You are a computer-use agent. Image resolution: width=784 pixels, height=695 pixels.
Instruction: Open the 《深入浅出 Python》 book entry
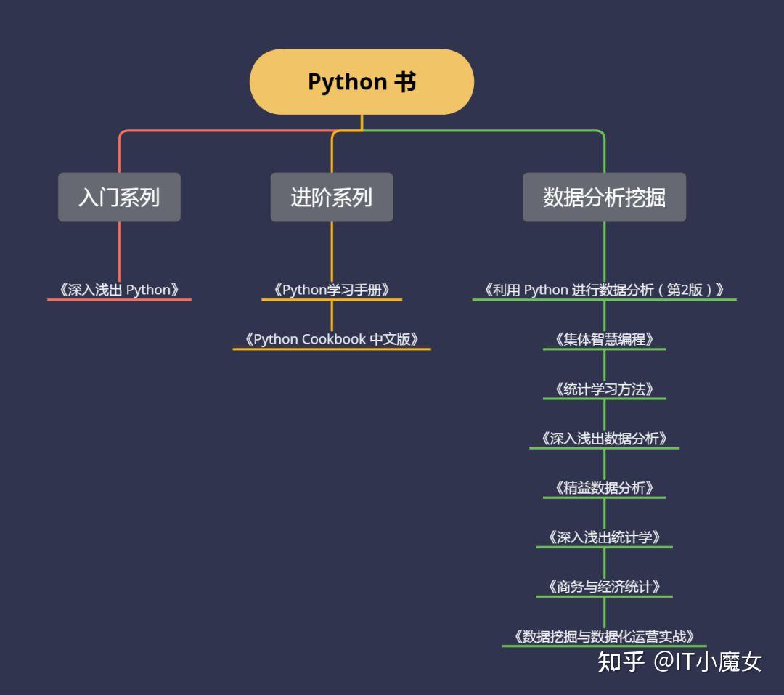[x=118, y=289]
